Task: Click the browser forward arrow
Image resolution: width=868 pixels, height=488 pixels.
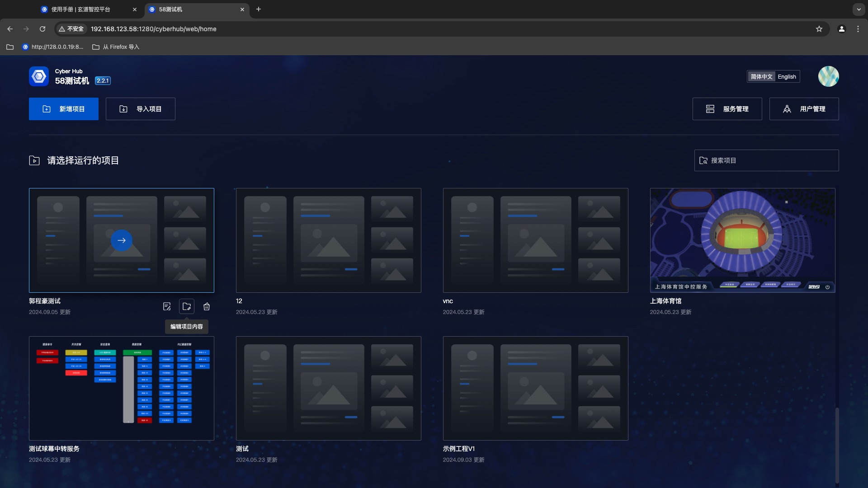Action: [26, 29]
